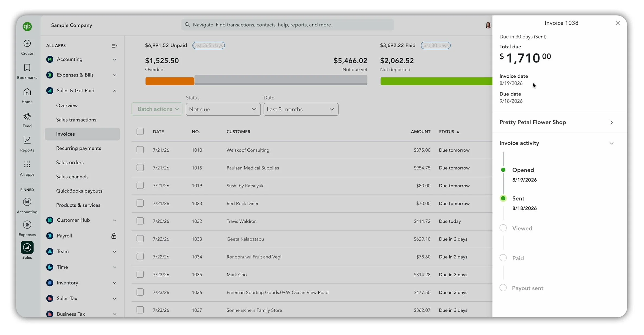Viewport: 644px width, 335px height.
Task: Sort by the DATE column header
Action: [158, 132]
